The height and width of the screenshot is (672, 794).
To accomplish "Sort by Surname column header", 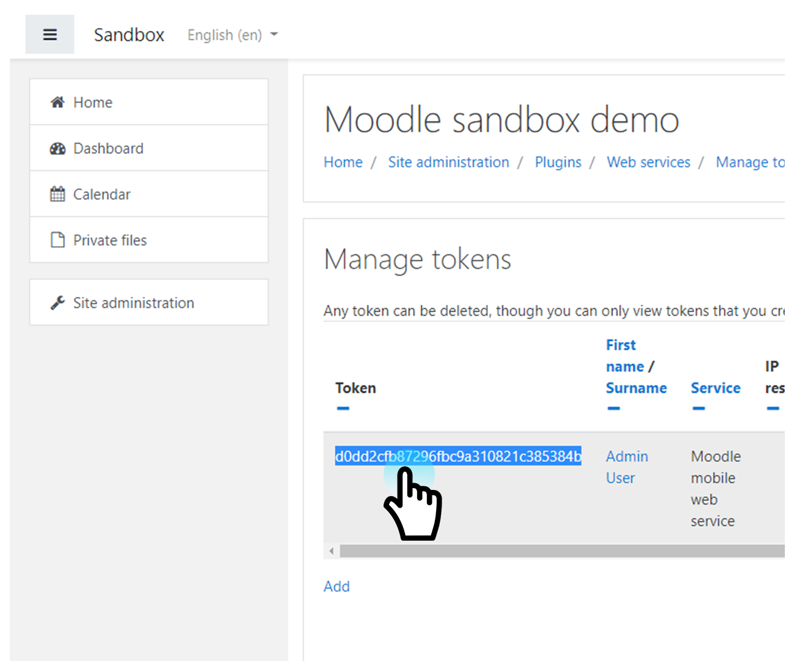I will coord(636,388).
